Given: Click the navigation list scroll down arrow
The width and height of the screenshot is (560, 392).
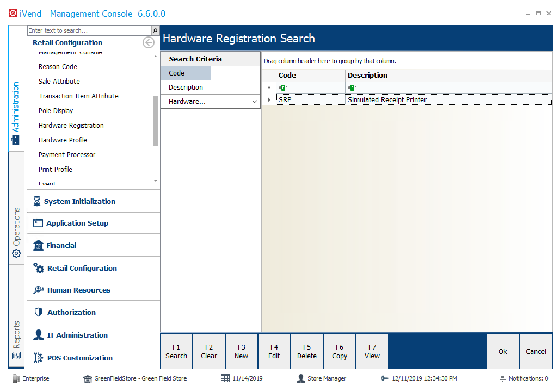Looking at the screenshot, I should point(155,181).
